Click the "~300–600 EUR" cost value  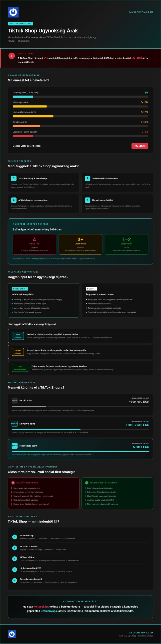139,402
